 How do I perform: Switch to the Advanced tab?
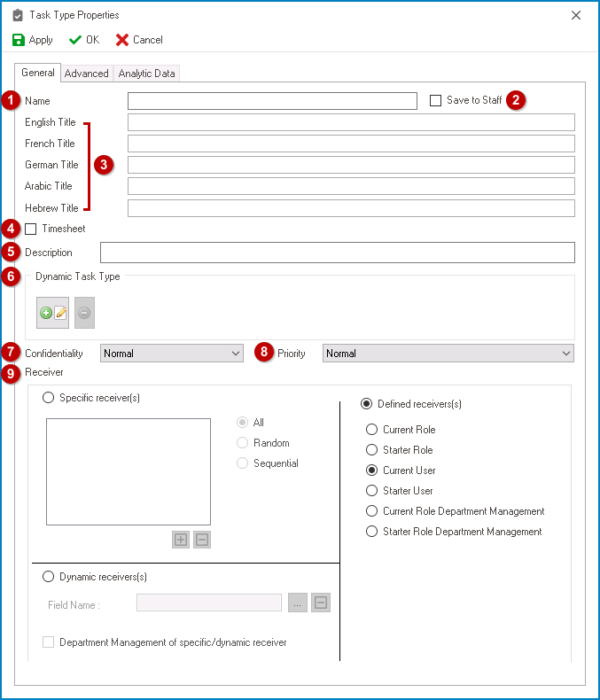(87, 74)
